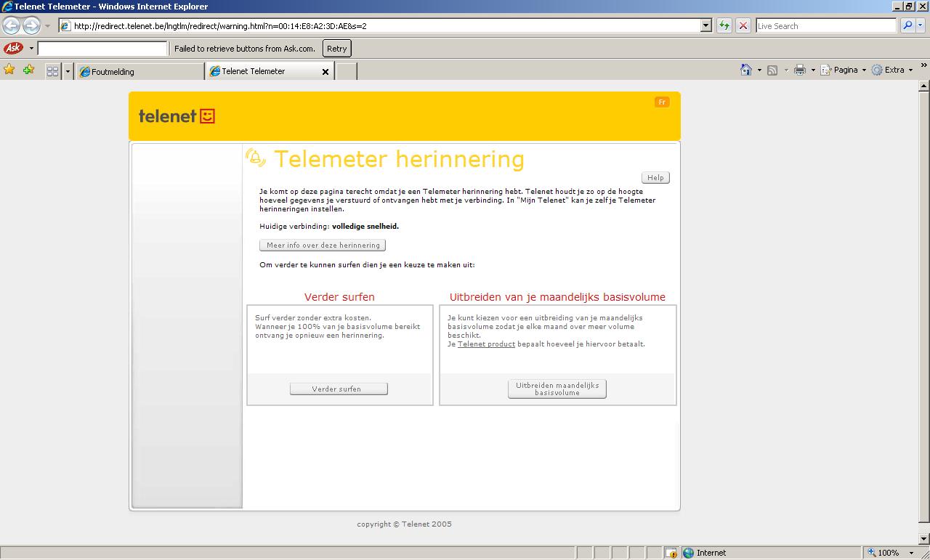
Task: Expand the feeds button dropdown arrow
Action: pos(785,70)
